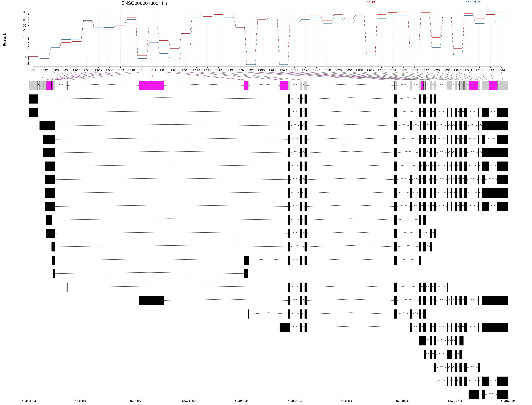
Task: Click genomic coordinate 18434562
Action: (508, 401)
